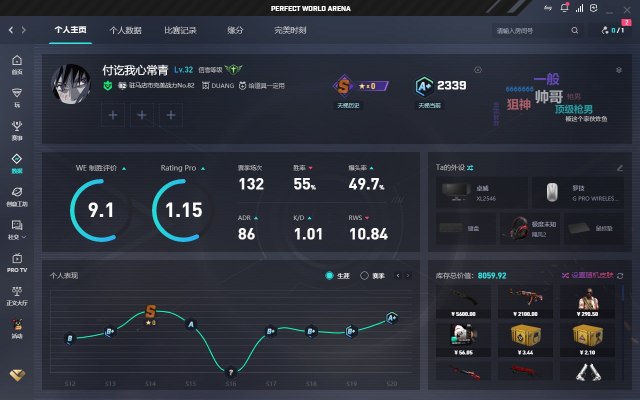This screenshot has width=640, height=400.
Task: Click the WE rating 9.1 gauge
Action: pyautogui.click(x=100, y=210)
